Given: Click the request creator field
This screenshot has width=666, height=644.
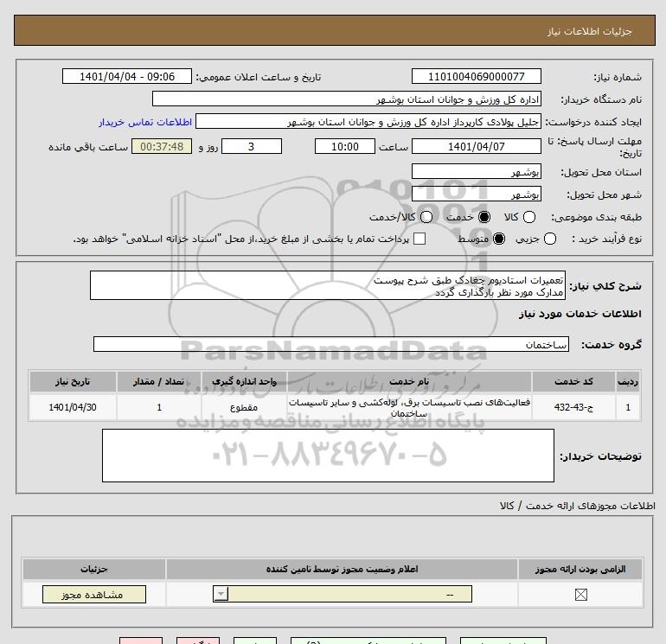Looking at the screenshot, I should pos(368,121).
